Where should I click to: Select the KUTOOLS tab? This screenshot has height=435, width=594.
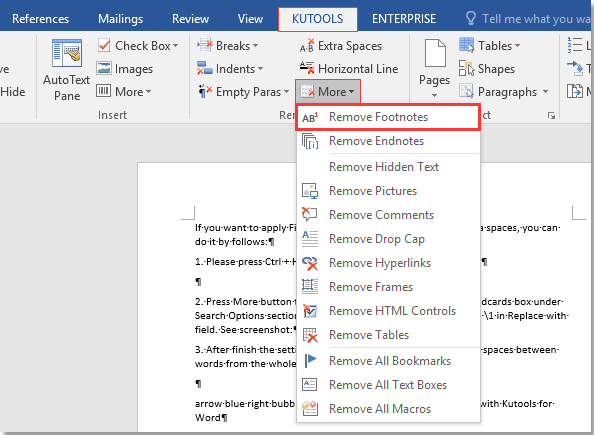coord(317,19)
